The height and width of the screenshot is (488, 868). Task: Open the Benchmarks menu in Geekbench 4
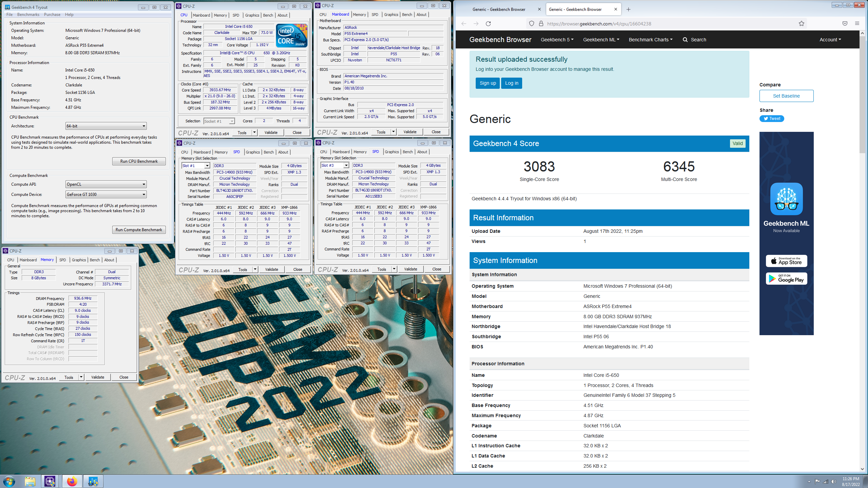coord(28,15)
